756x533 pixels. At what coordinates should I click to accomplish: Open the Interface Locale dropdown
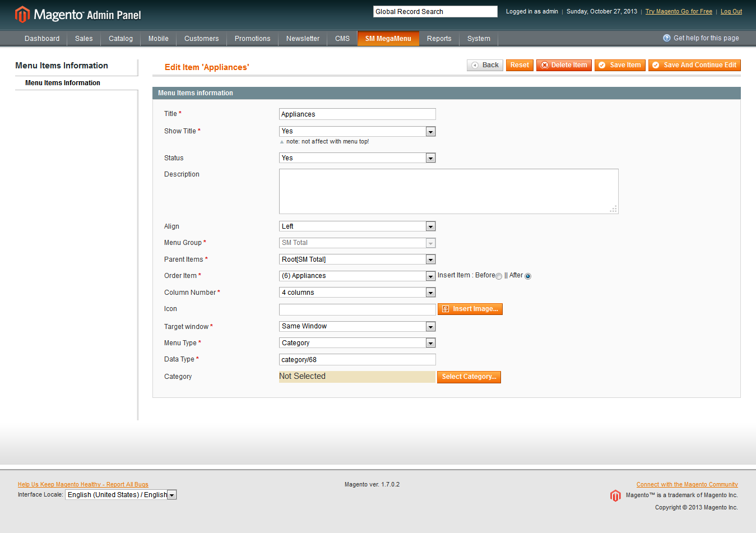(121, 495)
